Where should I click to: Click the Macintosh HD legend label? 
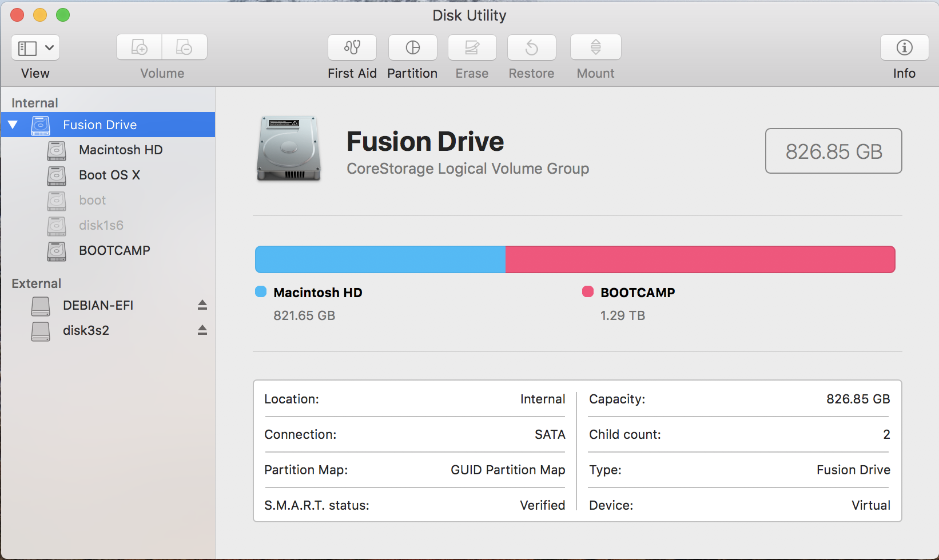click(x=318, y=293)
